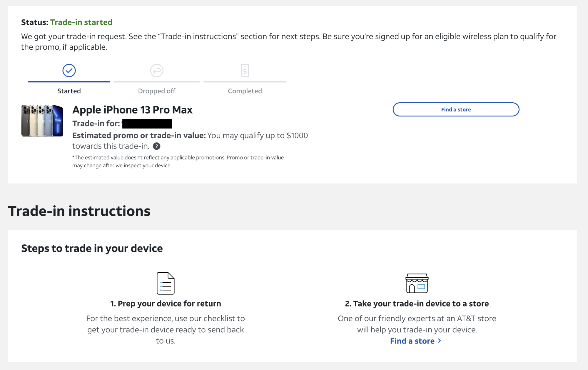Image resolution: width=588 pixels, height=370 pixels.
Task: Click the chevron beside Find a store link
Action: [440, 341]
